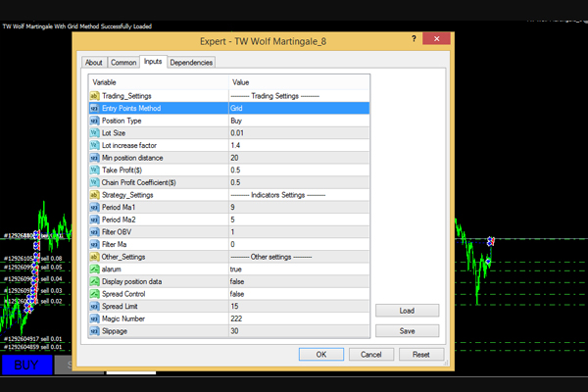The image size is (588, 392).
Task: Edit Lot increase factor value 1.4
Action: coord(299,146)
